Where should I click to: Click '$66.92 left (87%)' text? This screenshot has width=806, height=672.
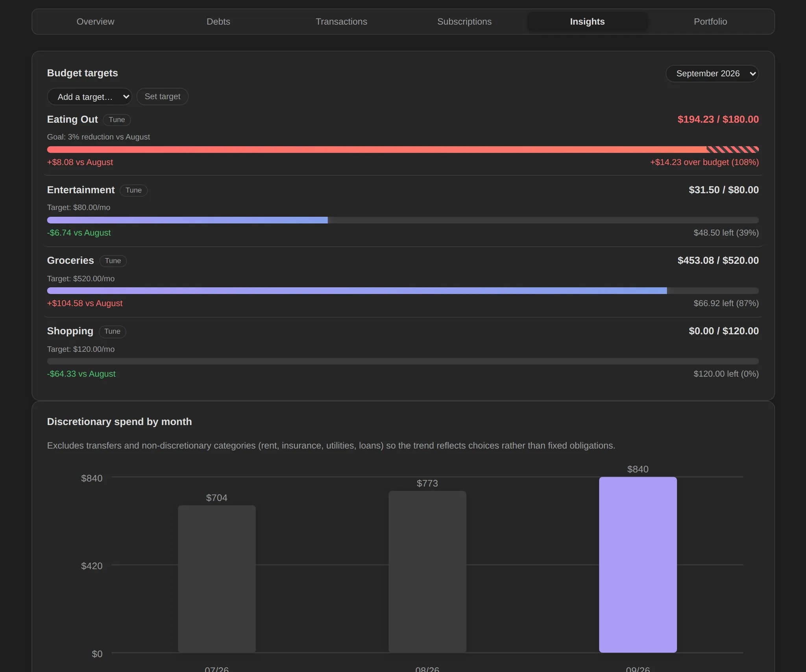pyautogui.click(x=726, y=303)
